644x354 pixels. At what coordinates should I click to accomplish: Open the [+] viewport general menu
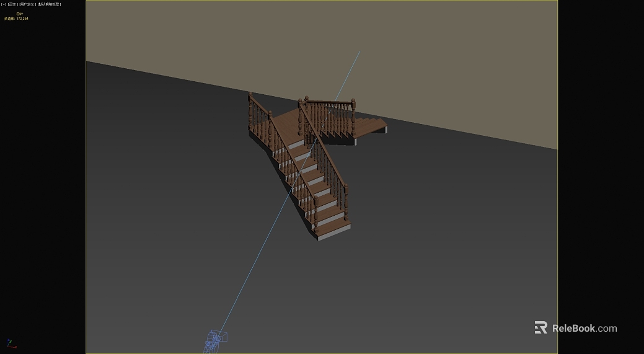(3, 4)
